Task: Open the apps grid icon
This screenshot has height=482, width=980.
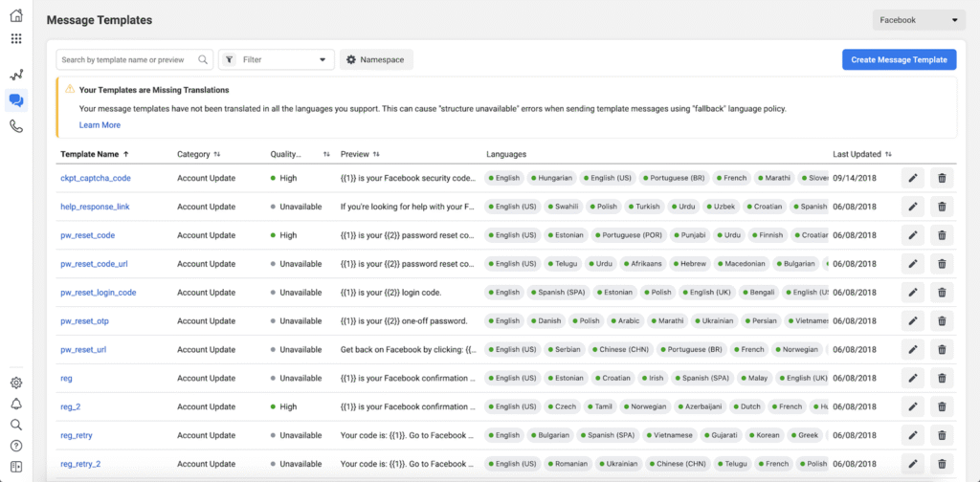Action: (x=15, y=39)
